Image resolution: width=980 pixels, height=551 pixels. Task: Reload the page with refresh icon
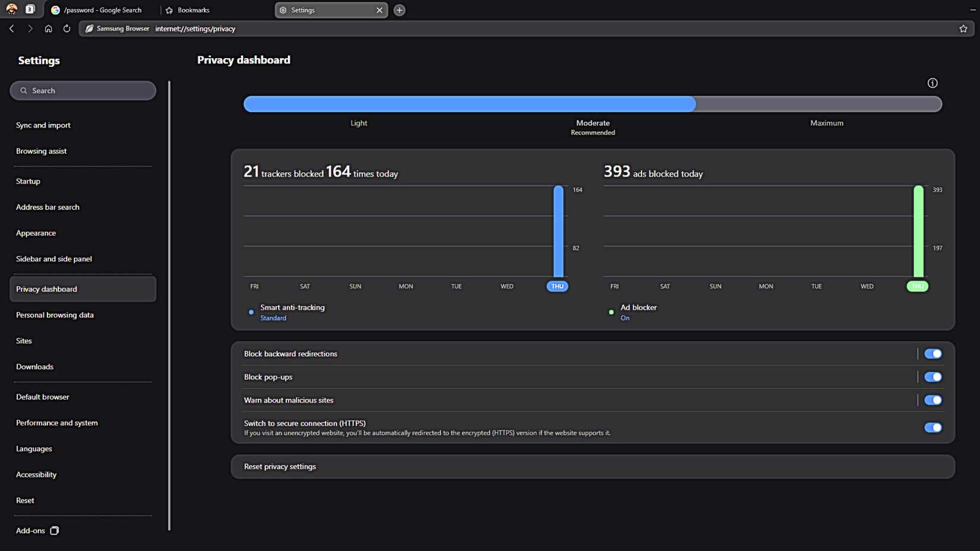pos(67,28)
